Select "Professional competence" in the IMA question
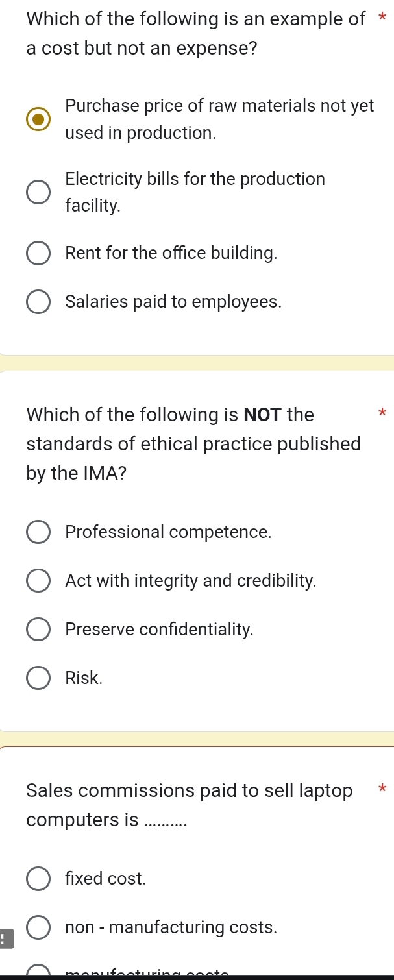 point(38,532)
